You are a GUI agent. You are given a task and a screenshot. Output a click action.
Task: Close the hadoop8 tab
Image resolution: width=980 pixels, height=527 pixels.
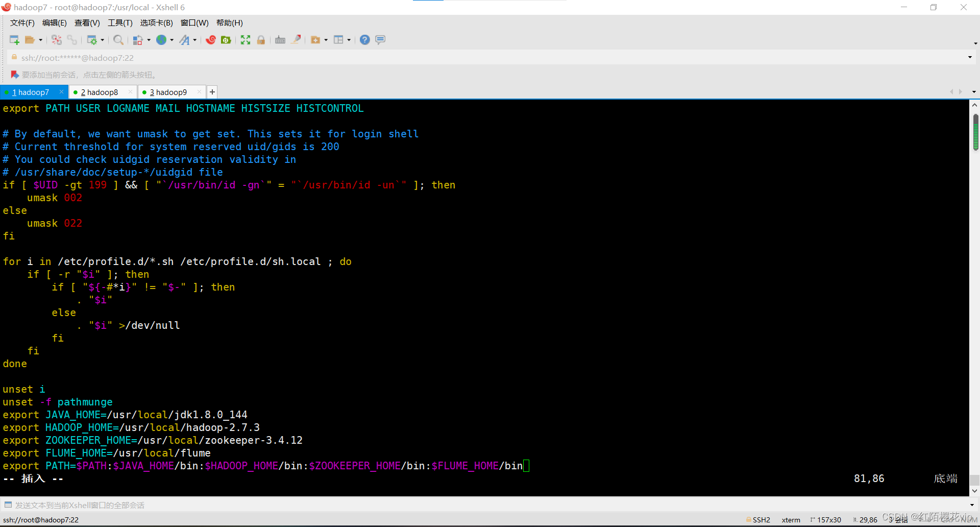tap(130, 92)
